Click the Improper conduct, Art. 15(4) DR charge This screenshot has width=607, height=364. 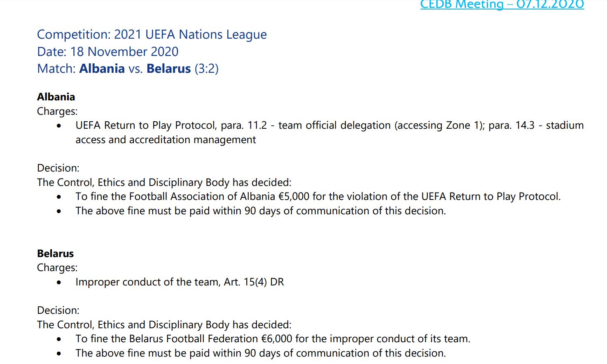(x=180, y=282)
